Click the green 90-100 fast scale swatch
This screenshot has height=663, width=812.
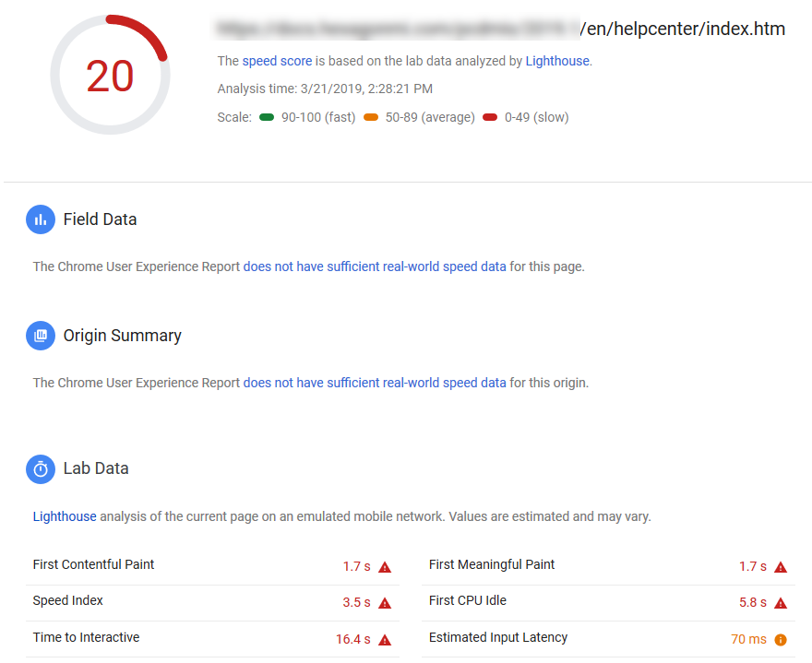pyautogui.click(x=267, y=117)
